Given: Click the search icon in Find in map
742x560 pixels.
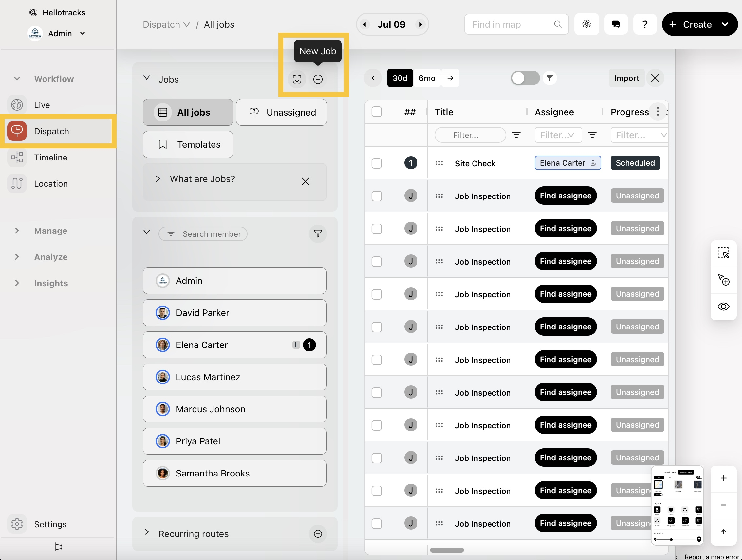Looking at the screenshot, I should pos(558,24).
